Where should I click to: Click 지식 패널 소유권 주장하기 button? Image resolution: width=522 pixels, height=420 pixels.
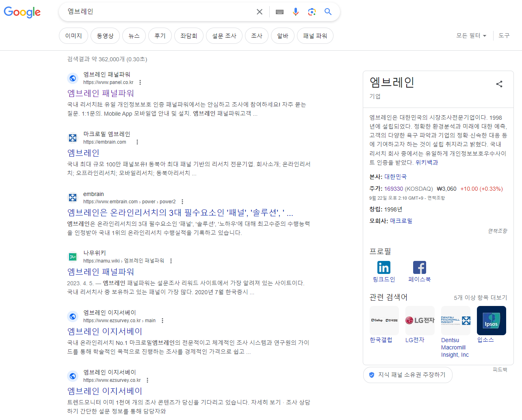point(407,375)
